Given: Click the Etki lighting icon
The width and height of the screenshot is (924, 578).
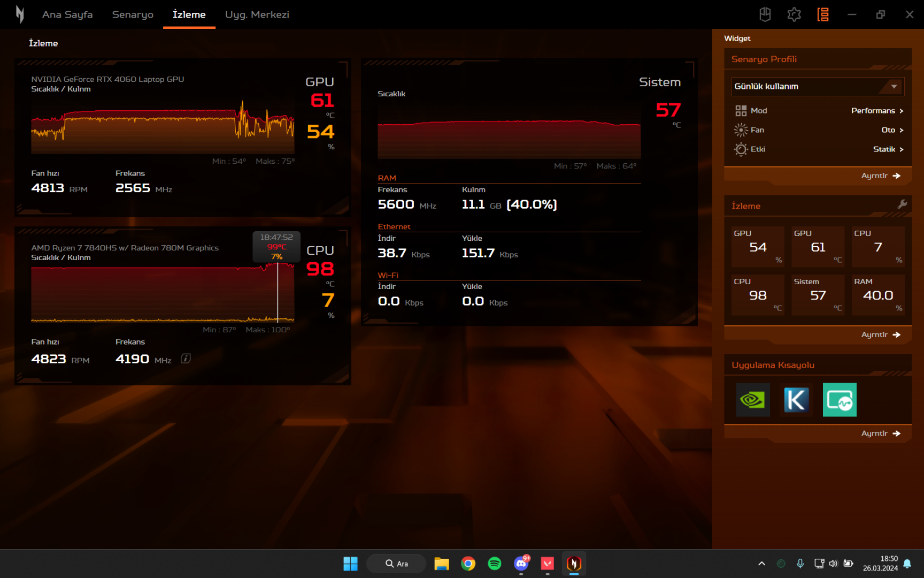Looking at the screenshot, I should tap(741, 149).
